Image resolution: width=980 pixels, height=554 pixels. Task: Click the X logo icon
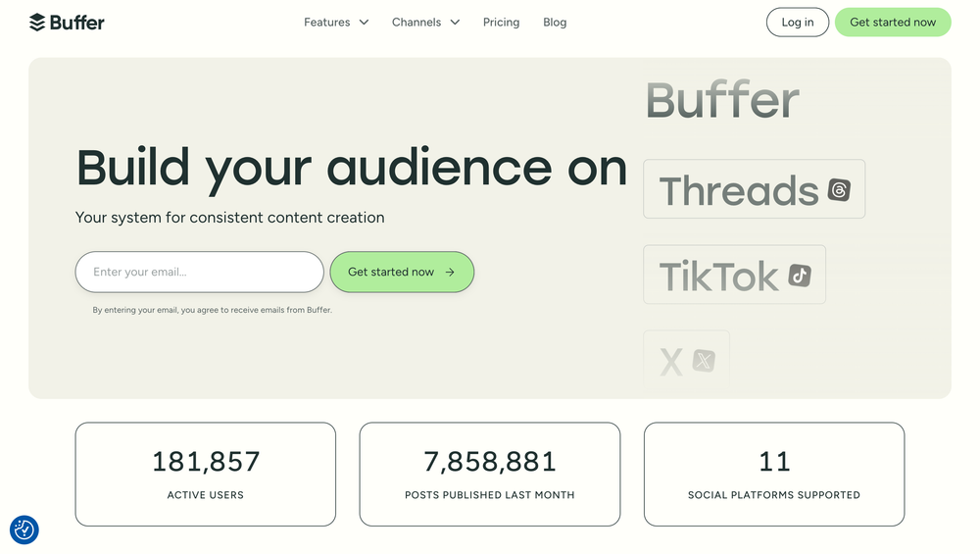click(x=704, y=361)
